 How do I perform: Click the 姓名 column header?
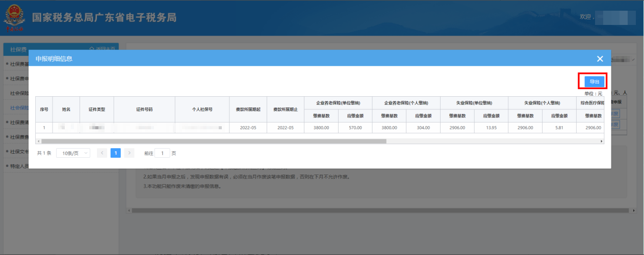tap(66, 109)
